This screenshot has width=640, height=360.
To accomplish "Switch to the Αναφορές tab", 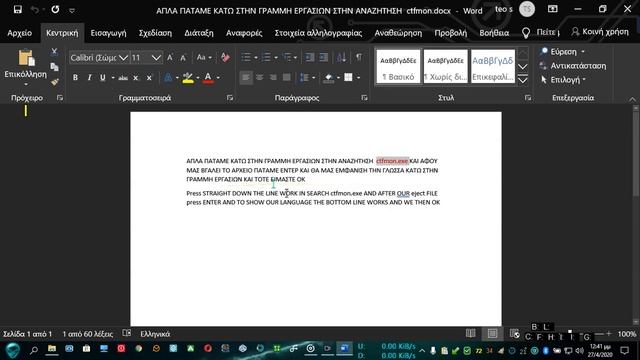I will point(244,33).
